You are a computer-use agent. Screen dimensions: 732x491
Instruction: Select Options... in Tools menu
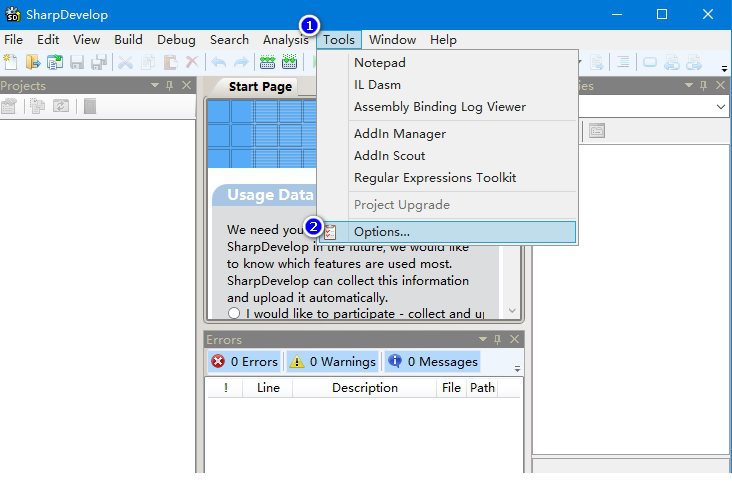pyautogui.click(x=448, y=231)
